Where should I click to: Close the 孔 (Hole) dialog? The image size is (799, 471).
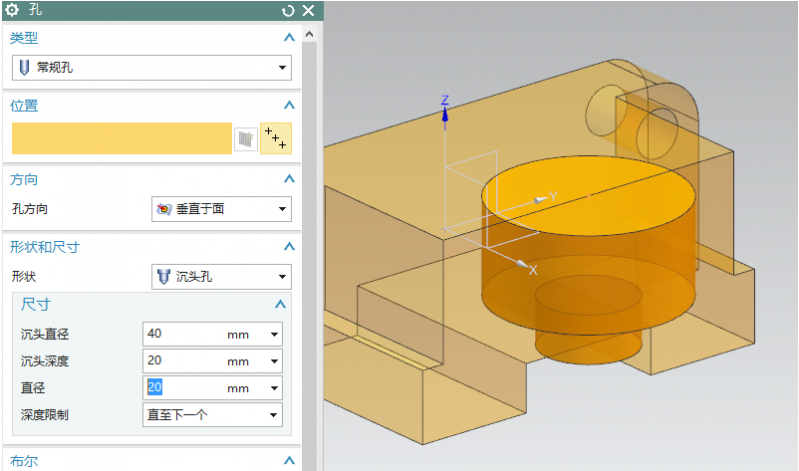coord(307,11)
